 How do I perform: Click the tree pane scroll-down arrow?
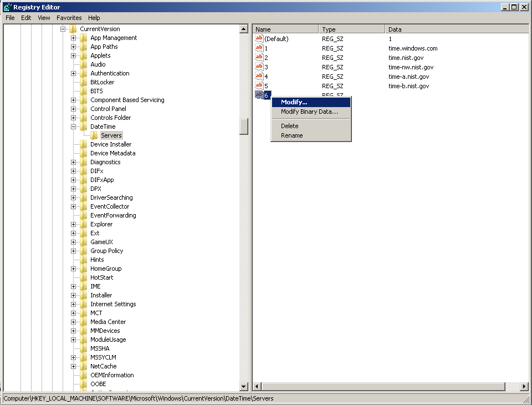pyautogui.click(x=244, y=386)
